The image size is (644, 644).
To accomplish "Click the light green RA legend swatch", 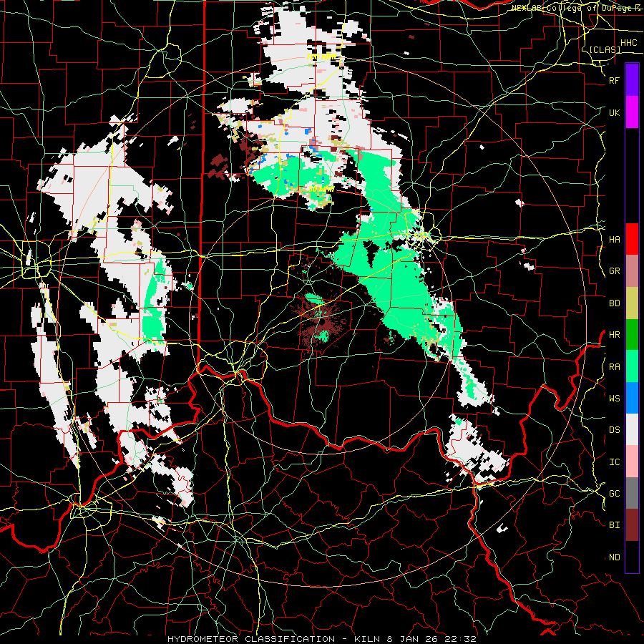I will click(x=632, y=366).
